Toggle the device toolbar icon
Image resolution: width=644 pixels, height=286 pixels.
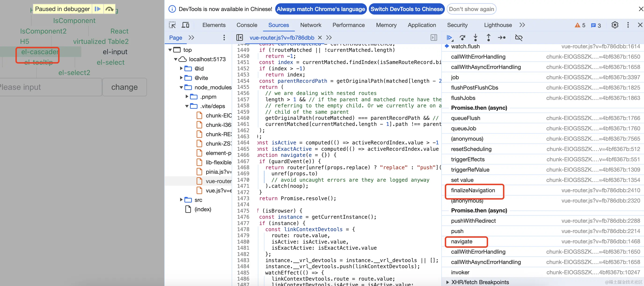[185, 25]
